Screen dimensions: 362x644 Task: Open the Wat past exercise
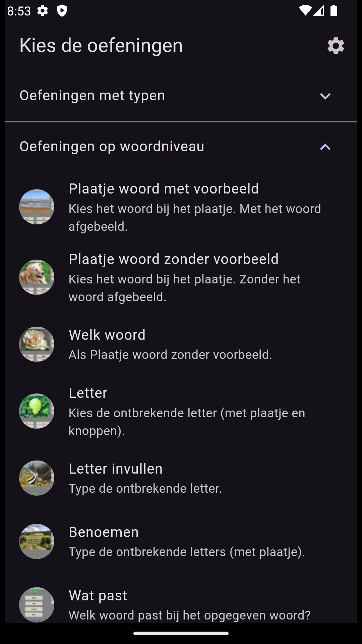(98, 596)
